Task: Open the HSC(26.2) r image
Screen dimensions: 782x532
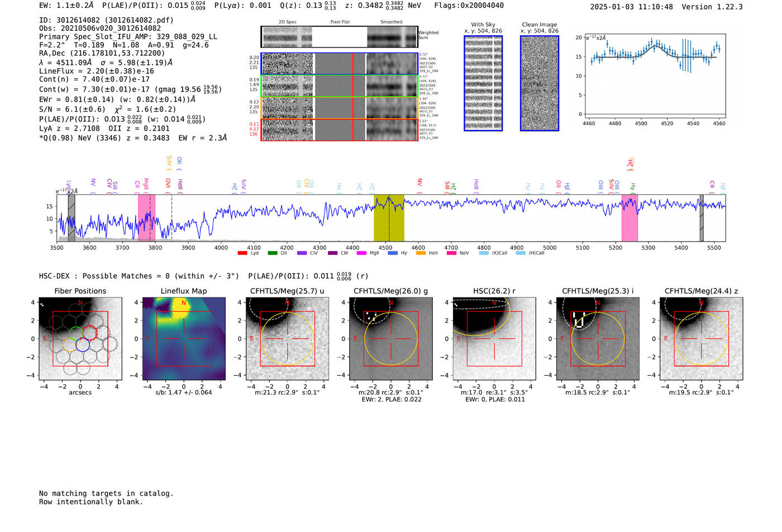Action: [x=494, y=338]
